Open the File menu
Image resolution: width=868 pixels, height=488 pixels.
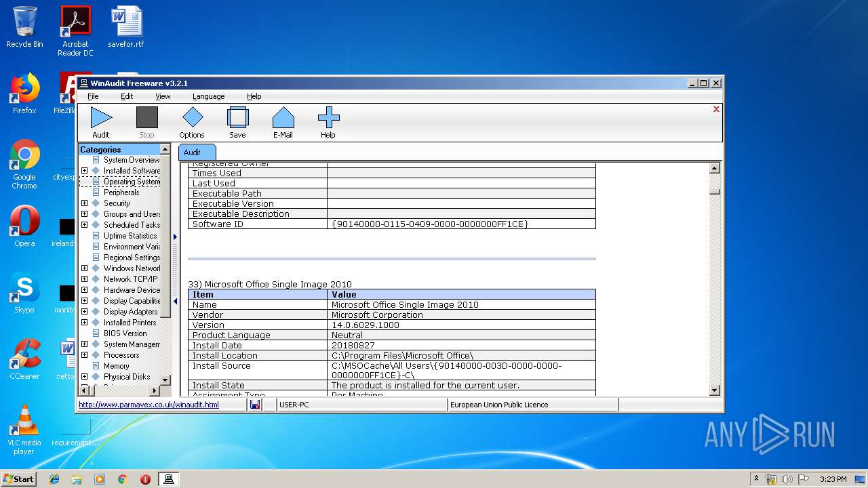(93, 96)
